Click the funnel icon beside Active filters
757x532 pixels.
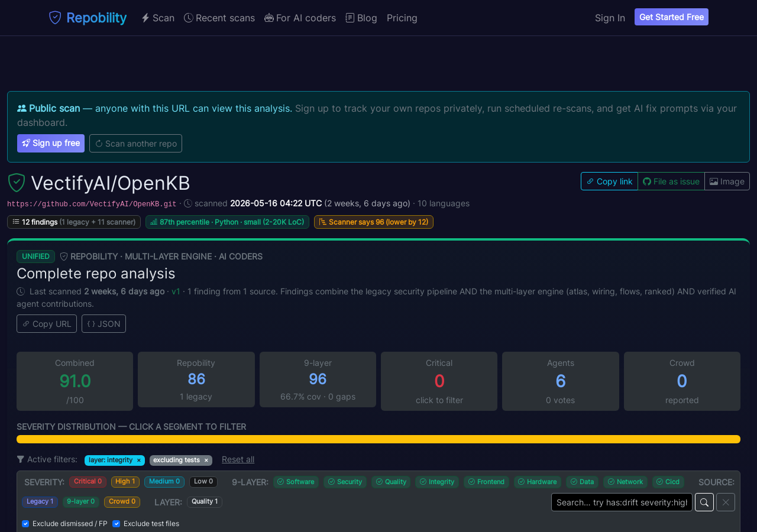point(21,459)
